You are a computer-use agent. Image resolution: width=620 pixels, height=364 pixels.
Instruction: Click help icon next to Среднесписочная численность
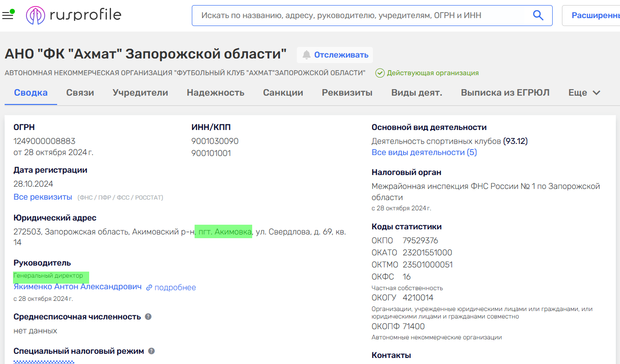click(x=148, y=317)
